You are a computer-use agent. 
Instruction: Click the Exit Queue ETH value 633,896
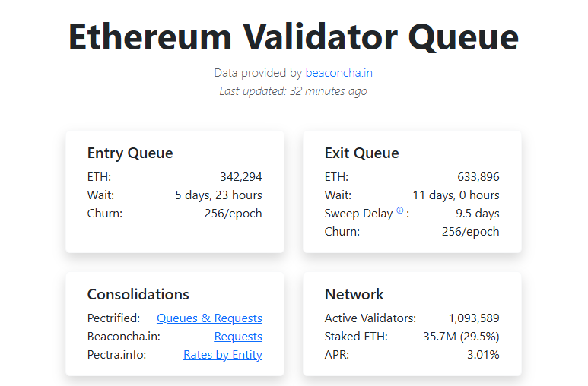pyautogui.click(x=478, y=177)
